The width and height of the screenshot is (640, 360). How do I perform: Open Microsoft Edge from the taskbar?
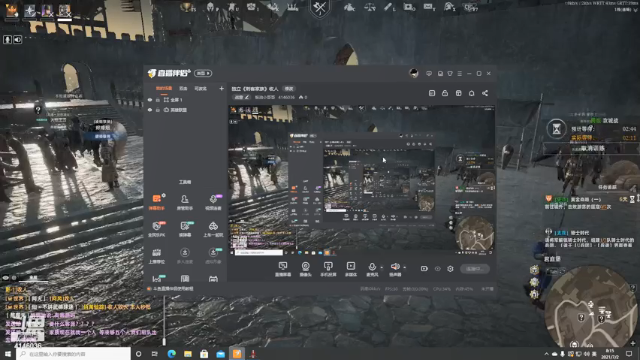(171, 353)
